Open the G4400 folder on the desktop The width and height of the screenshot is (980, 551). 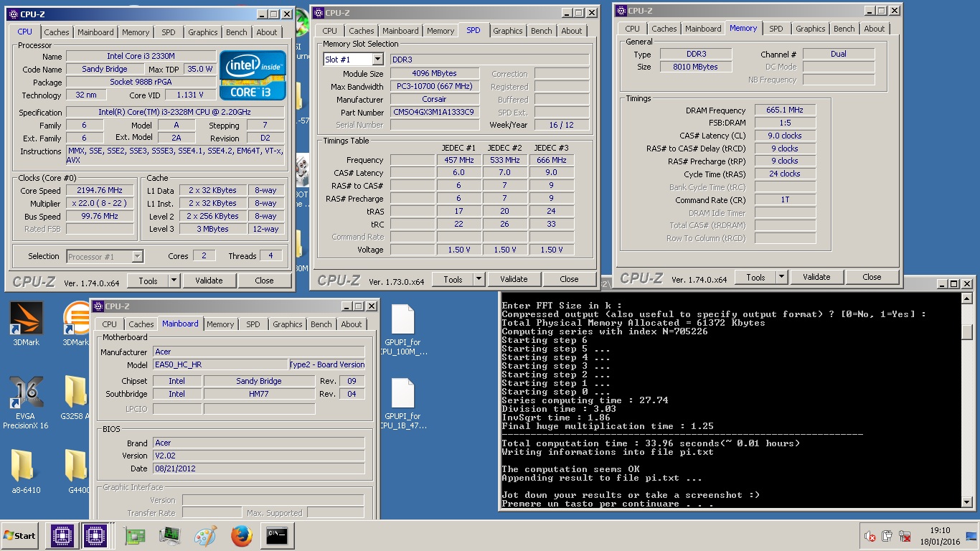(x=77, y=471)
